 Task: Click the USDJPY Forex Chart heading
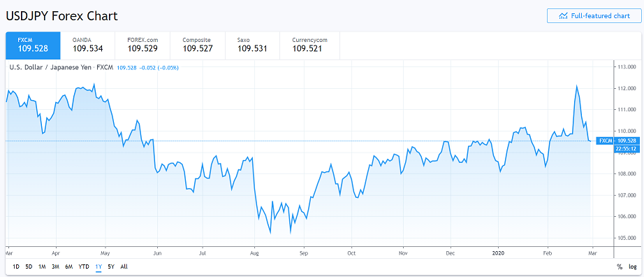coord(61,16)
